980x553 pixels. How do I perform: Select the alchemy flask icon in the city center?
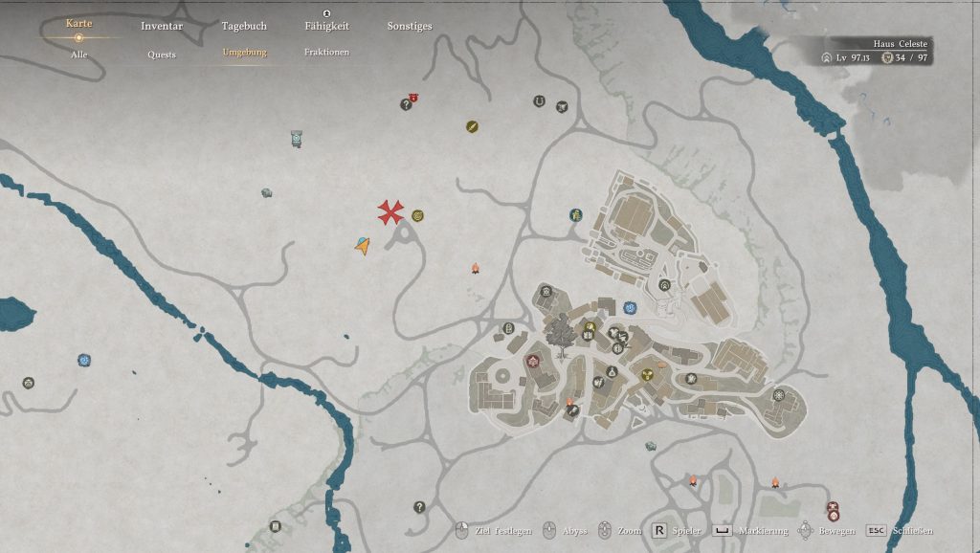611,372
